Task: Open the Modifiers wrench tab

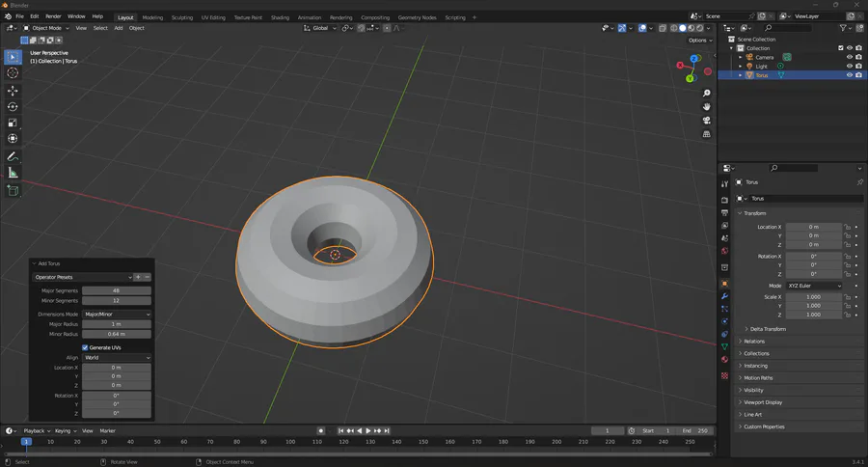Action: (724, 296)
